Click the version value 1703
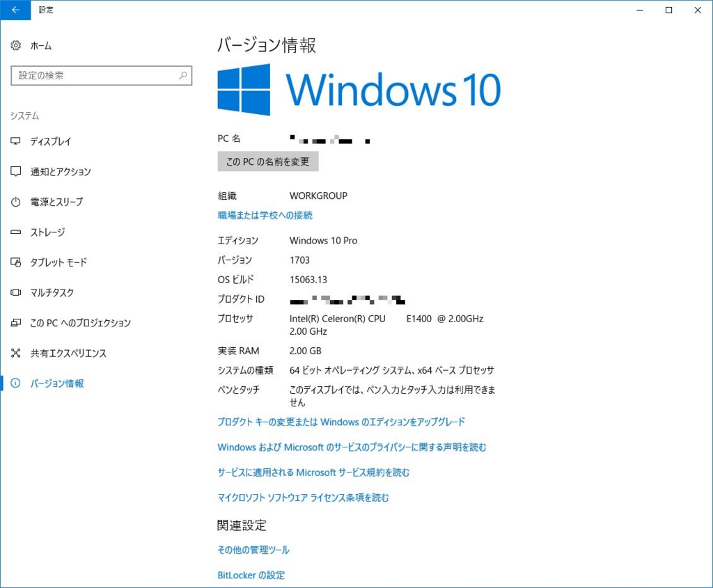 point(299,260)
